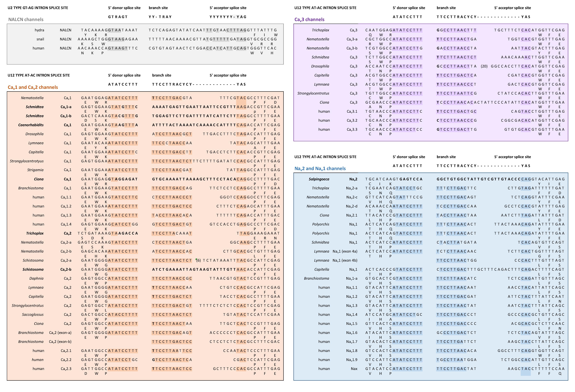This screenshot has height=392, width=575.
Task: Click the 'YYYYYYY-YAG' acceptor consensus sequence
Action: (x=228, y=17)
